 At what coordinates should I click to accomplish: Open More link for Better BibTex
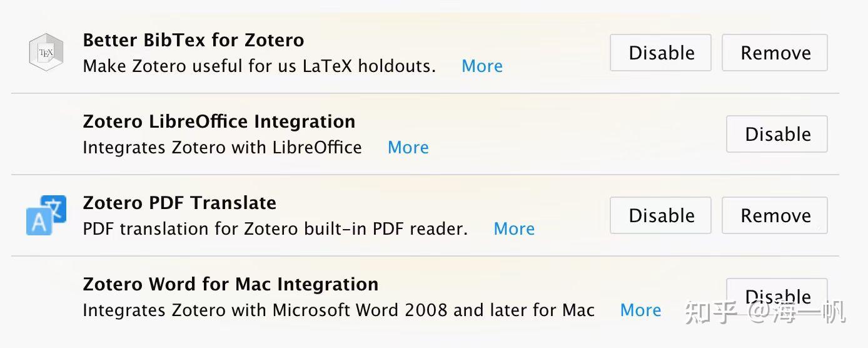(x=482, y=66)
